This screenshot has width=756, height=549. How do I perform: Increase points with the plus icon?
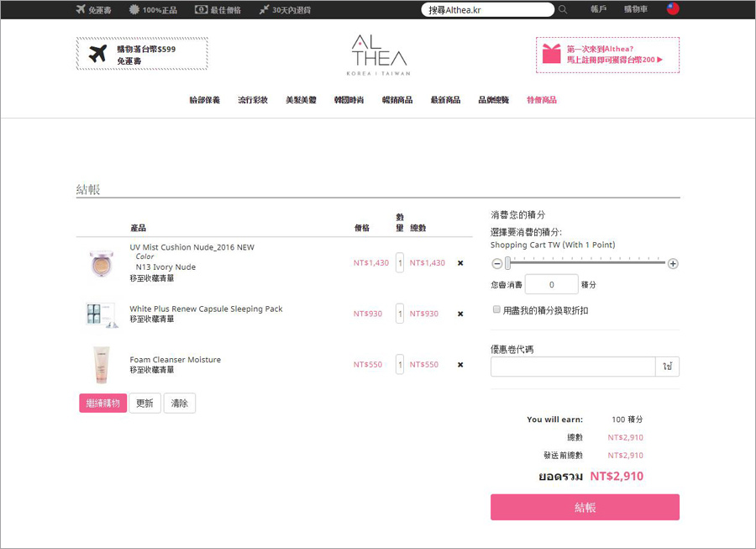(x=673, y=264)
